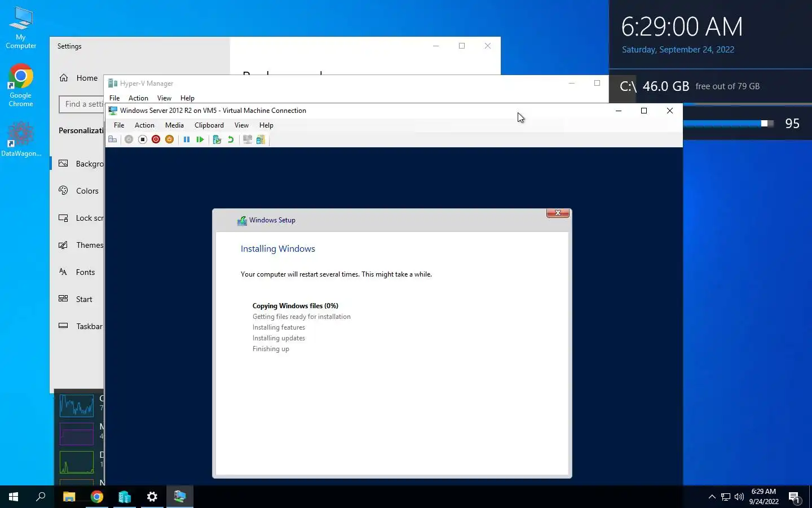This screenshot has width=812, height=508.
Task: Close the Settings window
Action: 488,46
